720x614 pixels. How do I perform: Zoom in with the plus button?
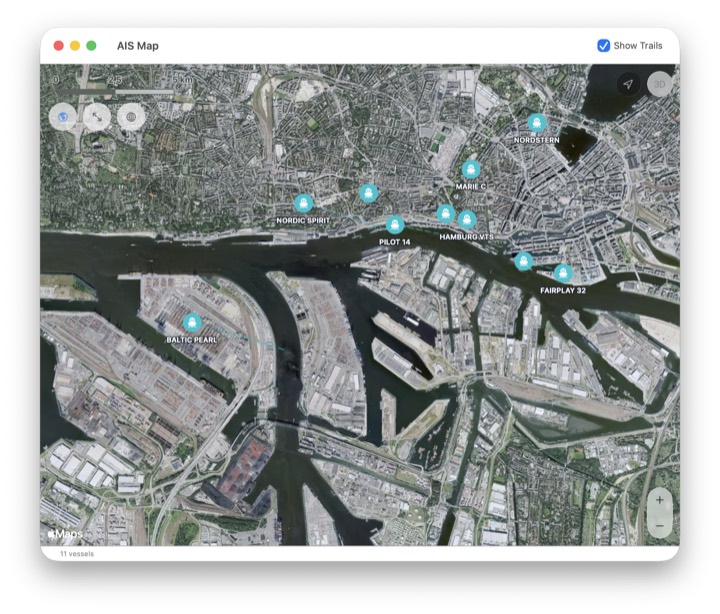point(660,500)
